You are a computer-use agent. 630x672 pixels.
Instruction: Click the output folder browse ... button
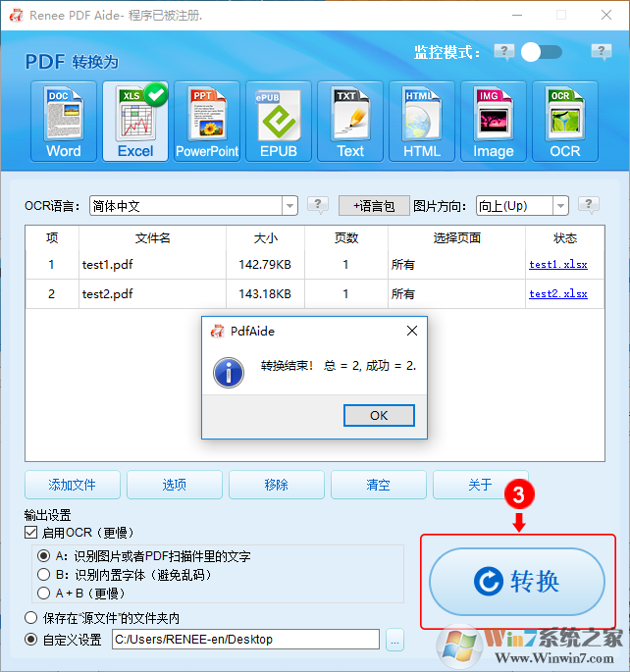coord(394,640)
